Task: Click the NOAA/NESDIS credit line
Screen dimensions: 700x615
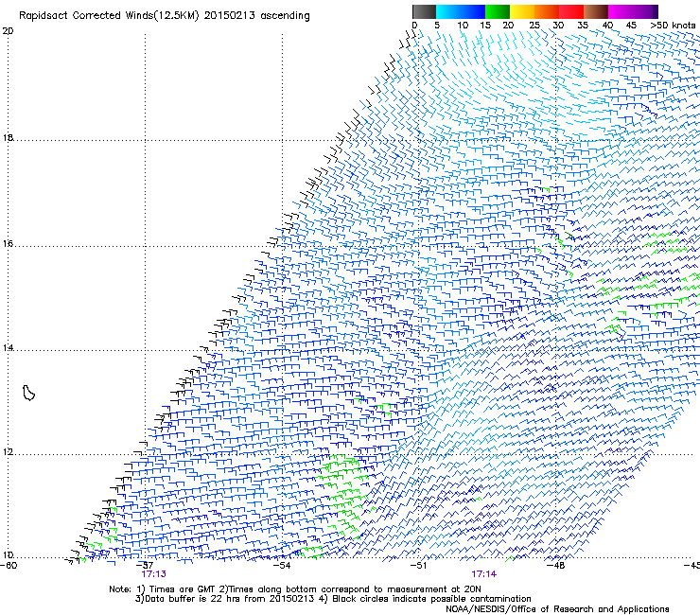Action: [557, 609]
